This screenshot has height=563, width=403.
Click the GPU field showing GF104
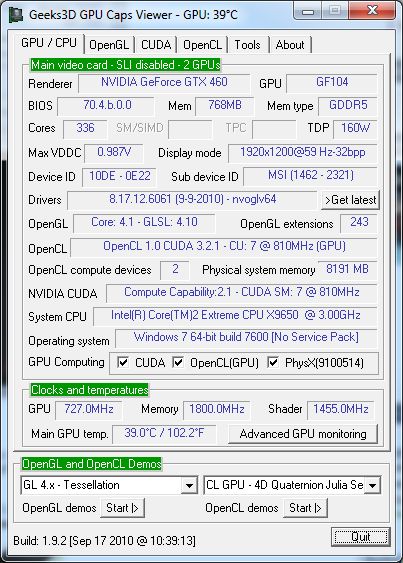pos(332,83)
